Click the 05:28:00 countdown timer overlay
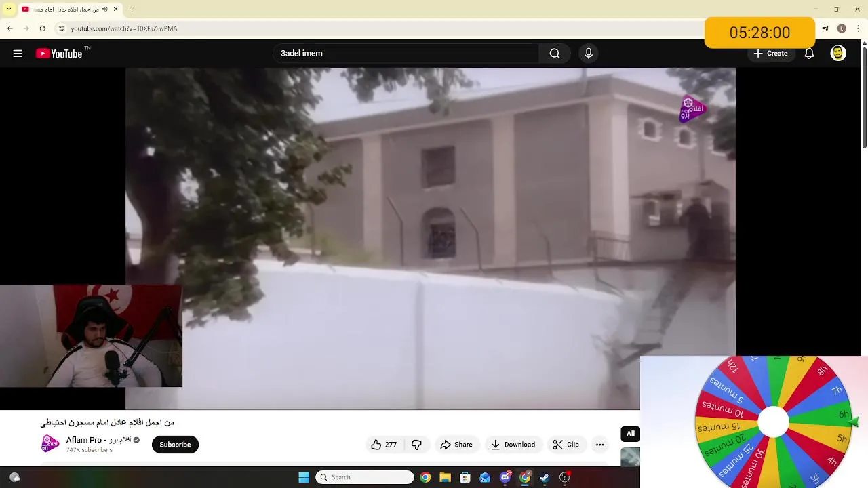 759,33
